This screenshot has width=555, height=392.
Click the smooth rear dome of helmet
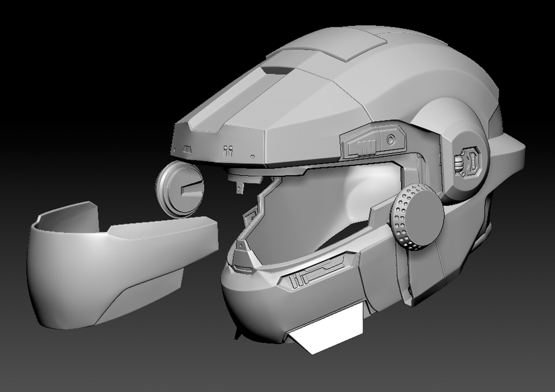[x=448, y=73]
